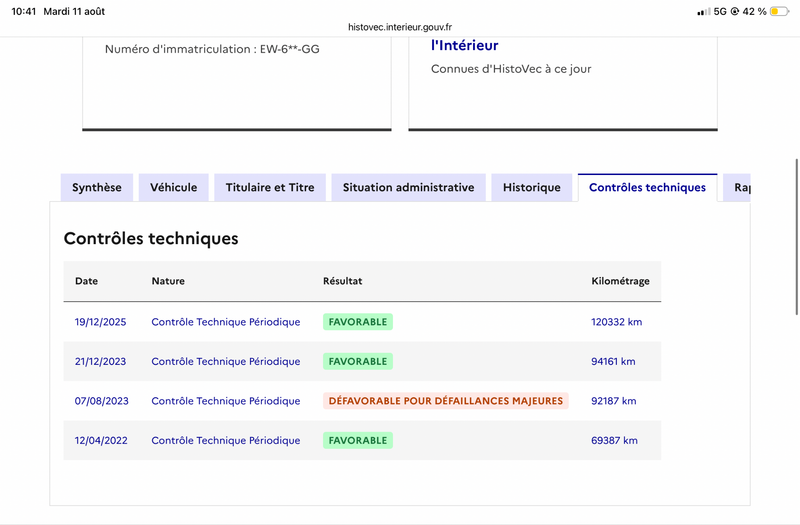Tap the 10:41 clock in status bar
The width and height of the screenshot is (800, 525).
pyautogui.click(x=23, y=11)
